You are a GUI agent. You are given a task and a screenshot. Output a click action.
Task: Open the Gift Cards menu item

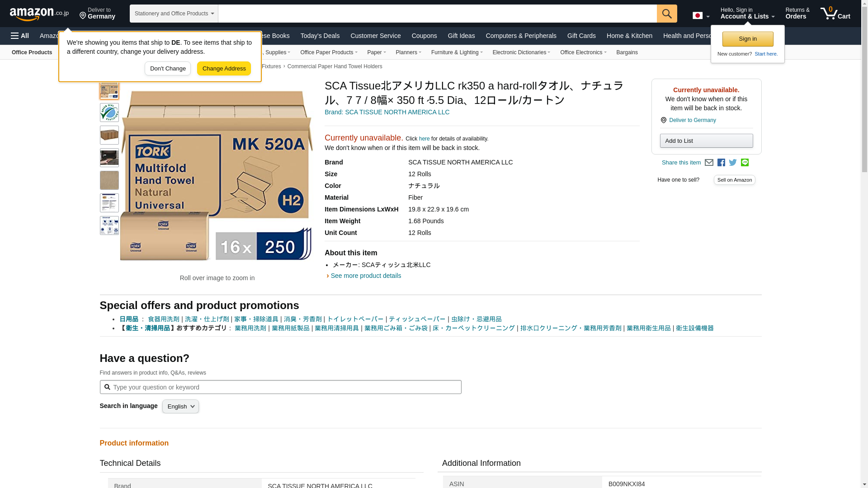pos(581,36)
